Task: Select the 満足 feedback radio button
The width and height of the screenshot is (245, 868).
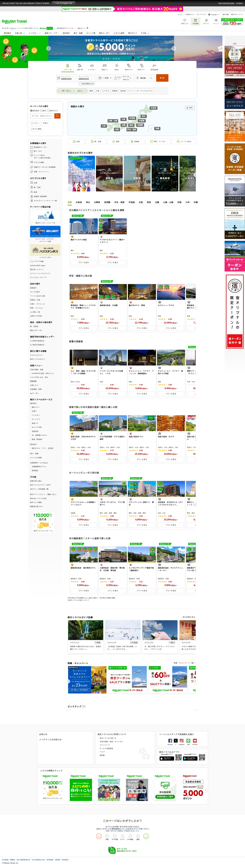Action: pyautogui.click(x=138, y=836)
